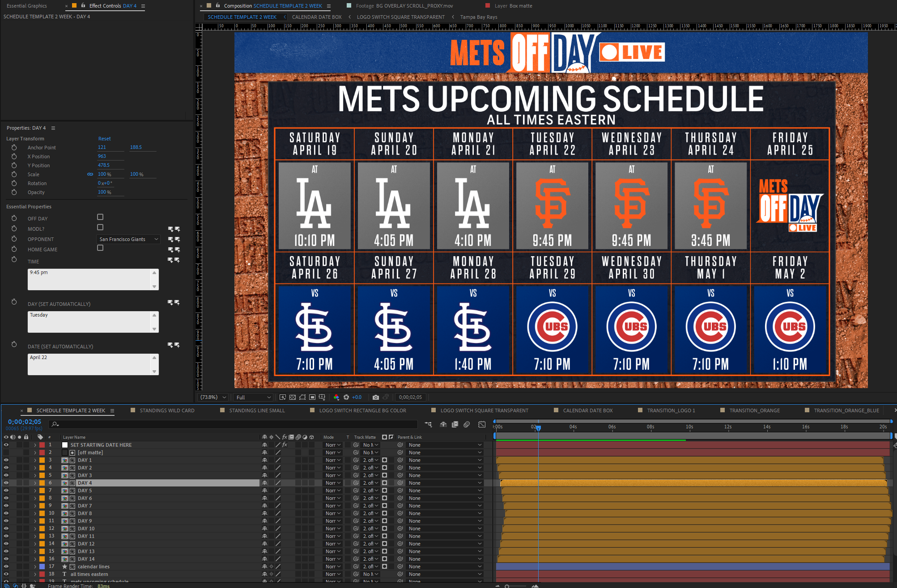Click the orange label swatch of DAY 1

click(x=42, y=460)
